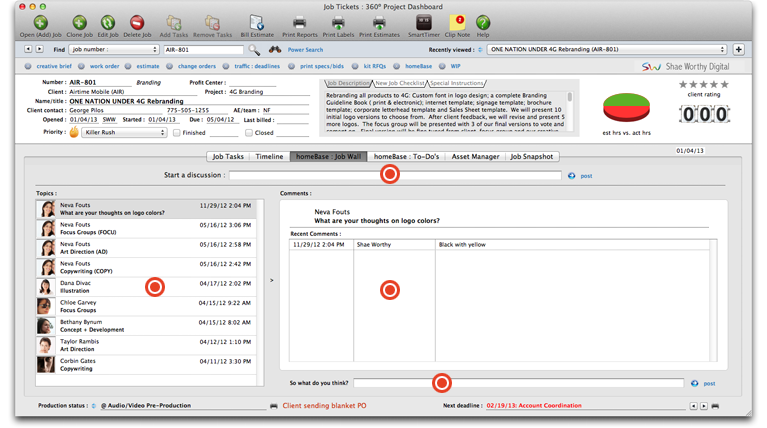The width and height of the screenshot is (767, 428).
Task: Click the Print Reports icon
Action: 299,22
